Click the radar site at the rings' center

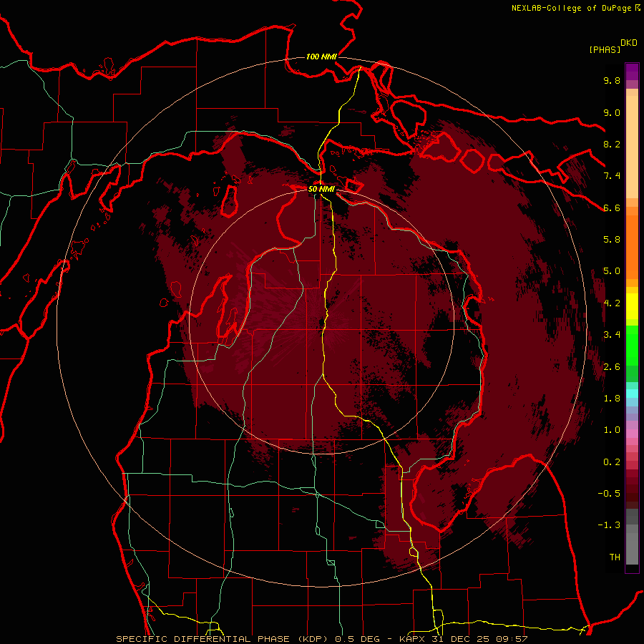tap(321, 322)
